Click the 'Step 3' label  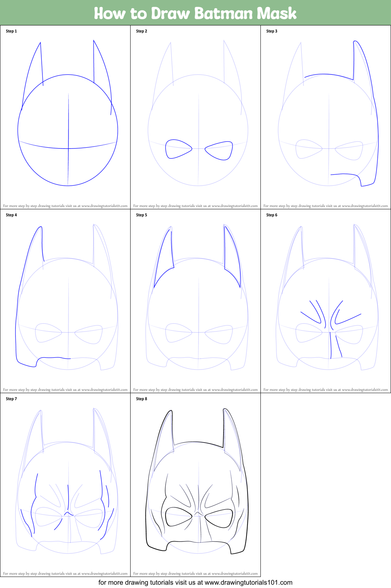coord(272,31)
